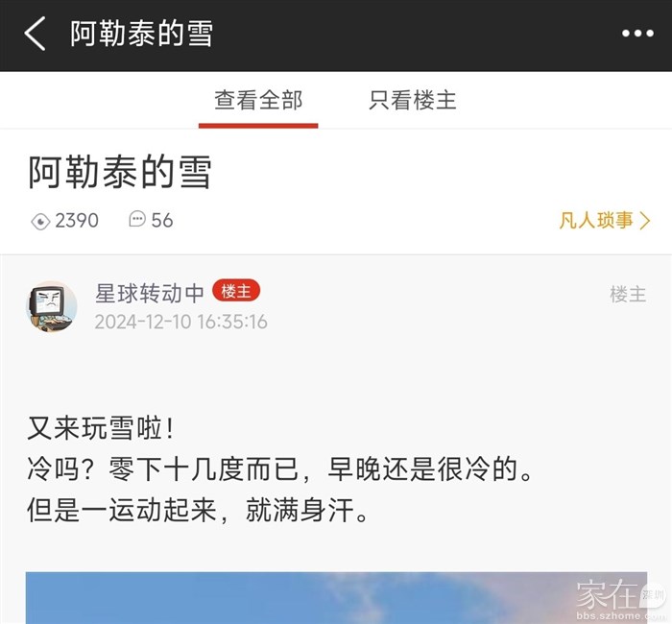The height and width of the screenshot is (624, 672).
Task: Switch to 只看楼主 tab
Action: (412, 100)
